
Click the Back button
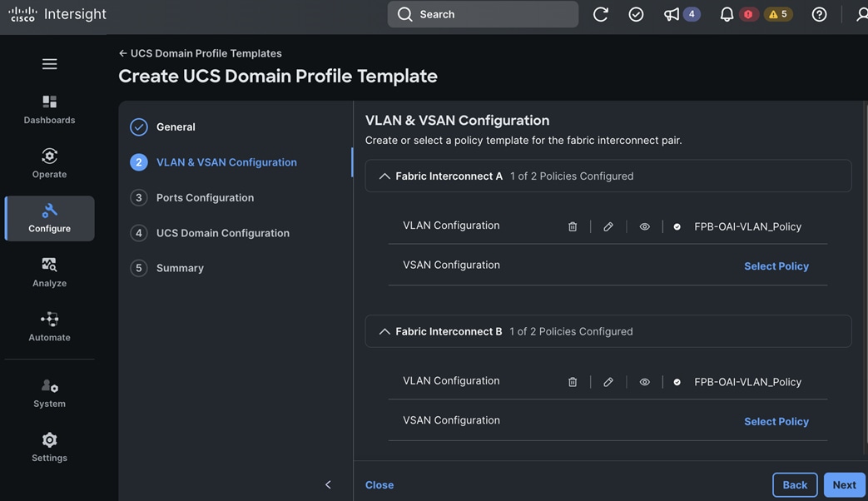[795, 485]
